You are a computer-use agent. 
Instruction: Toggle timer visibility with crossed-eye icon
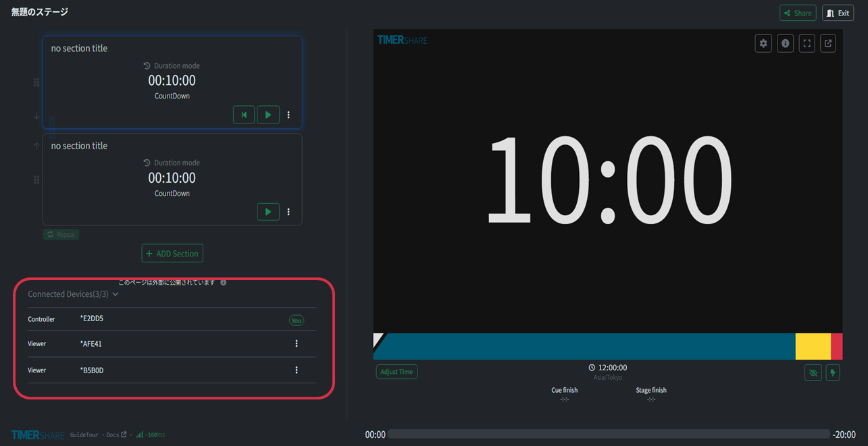pos(813,372)
